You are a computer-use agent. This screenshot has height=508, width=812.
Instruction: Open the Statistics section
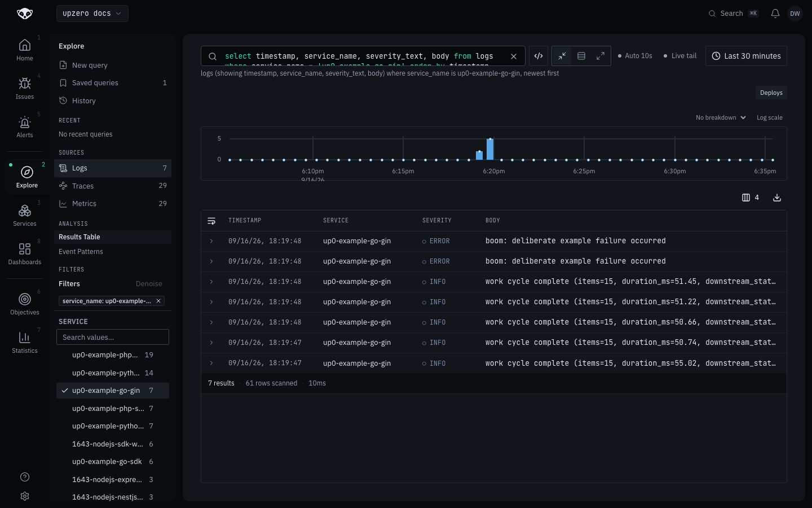click(25, 342)
